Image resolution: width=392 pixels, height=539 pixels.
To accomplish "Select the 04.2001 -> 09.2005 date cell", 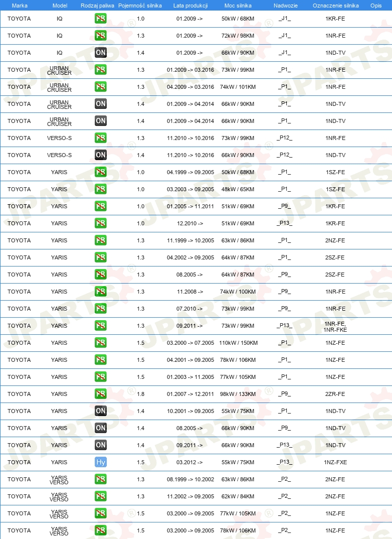I will pos(190,360).
